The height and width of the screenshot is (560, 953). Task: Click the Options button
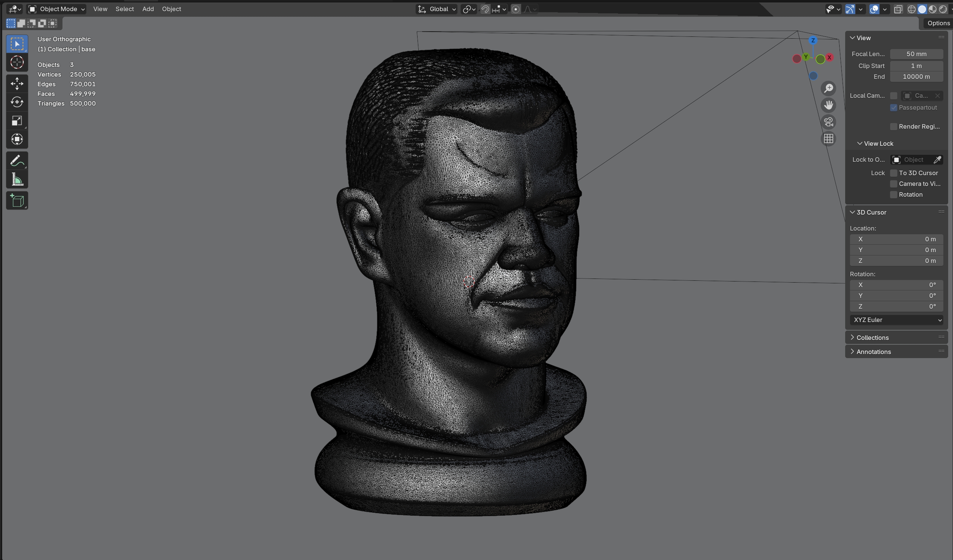[938, 23]
